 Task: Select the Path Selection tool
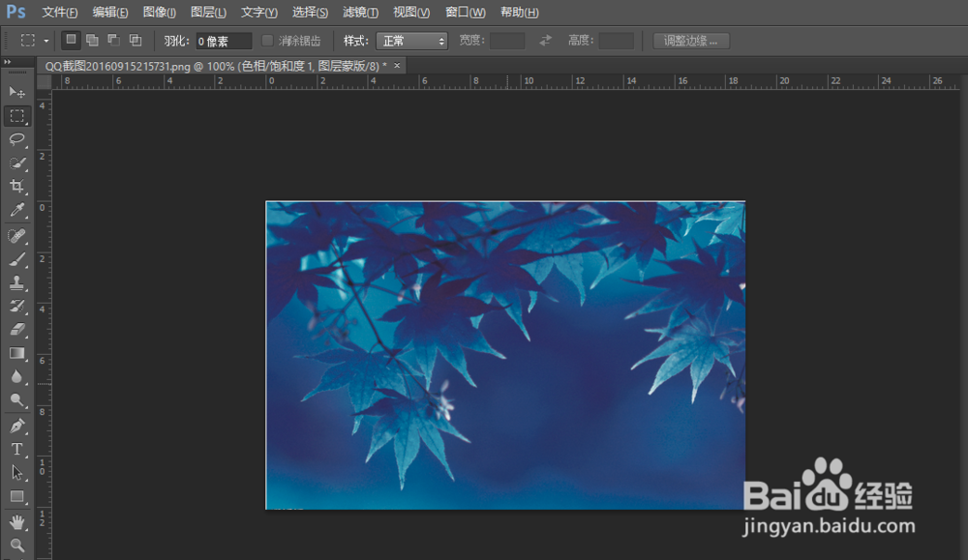tap(16, 472)
